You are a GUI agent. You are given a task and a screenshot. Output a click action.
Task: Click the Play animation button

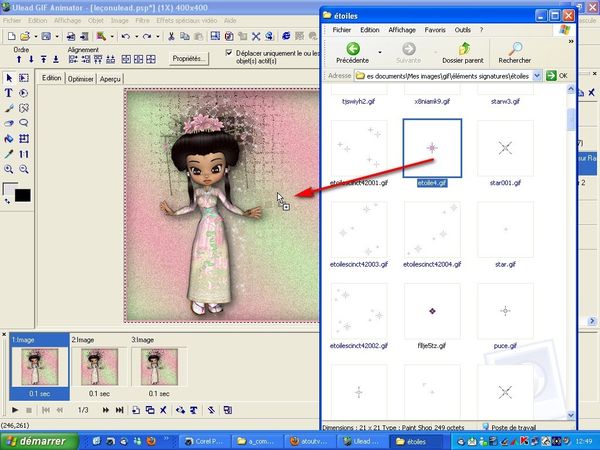(x=15, y=410)
